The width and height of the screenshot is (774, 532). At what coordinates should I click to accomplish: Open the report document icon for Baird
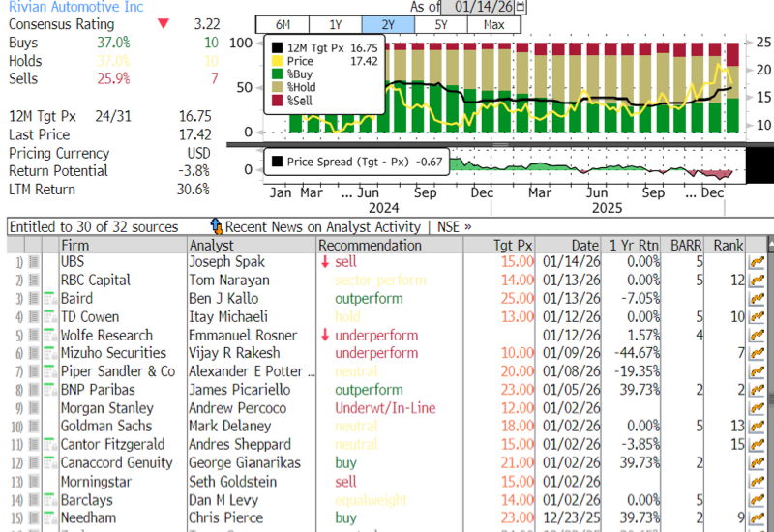[50, 299]
